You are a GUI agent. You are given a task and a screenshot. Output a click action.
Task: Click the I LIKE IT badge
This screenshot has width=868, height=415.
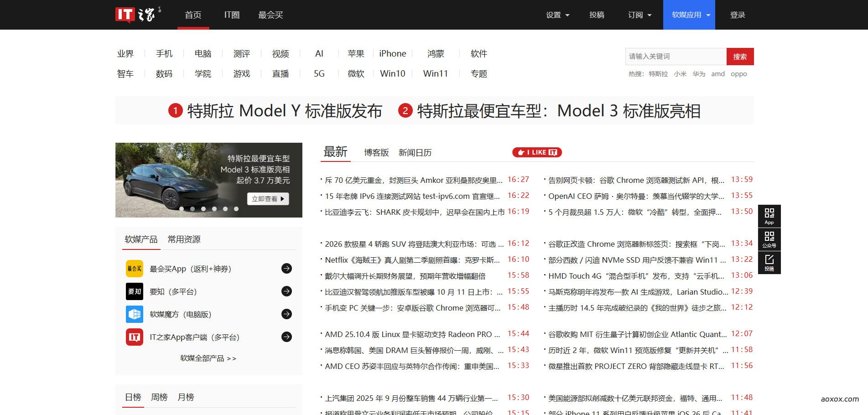click(537, 152)
